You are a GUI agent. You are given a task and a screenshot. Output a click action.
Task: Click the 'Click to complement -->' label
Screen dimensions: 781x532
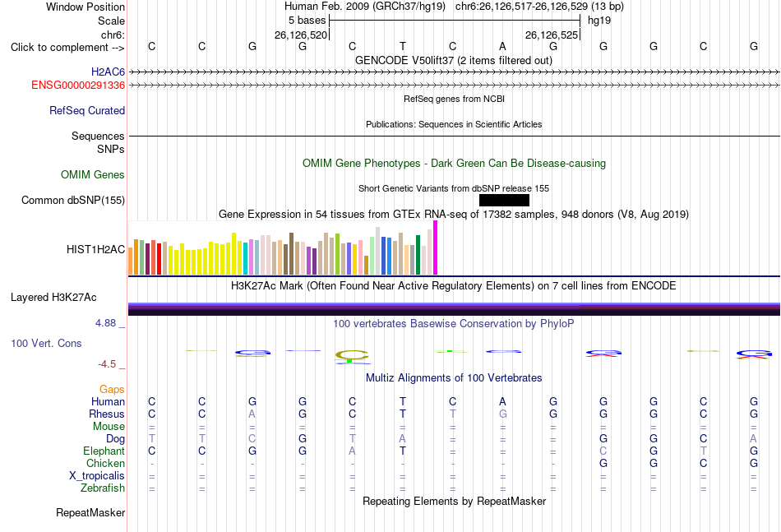(x=67, y=48)
